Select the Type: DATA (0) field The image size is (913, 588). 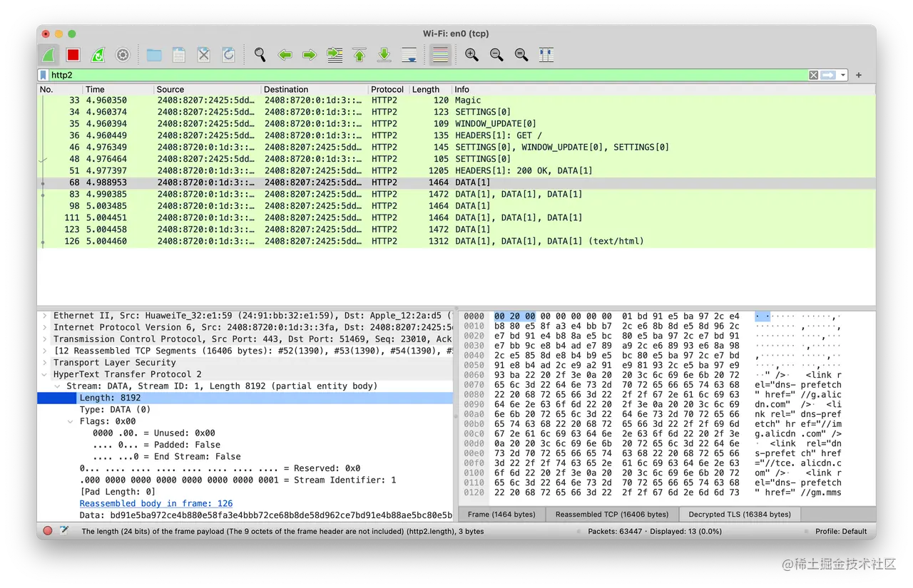115,410
